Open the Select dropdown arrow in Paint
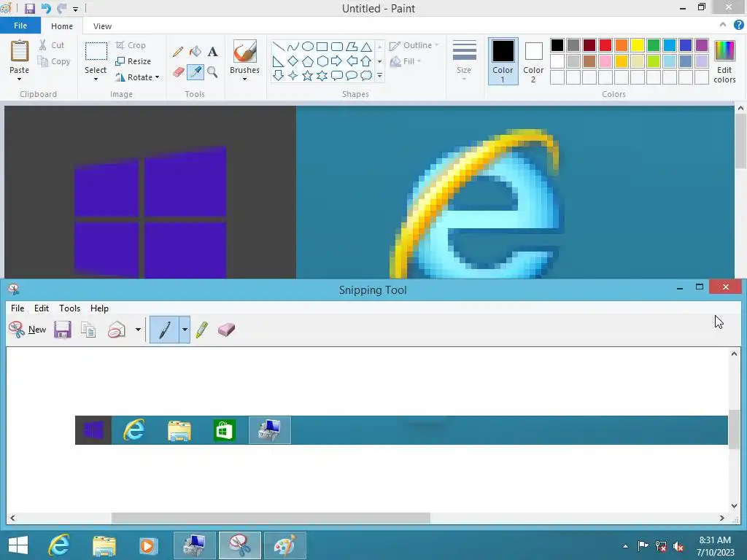The image size is (747, 560). 96,79
